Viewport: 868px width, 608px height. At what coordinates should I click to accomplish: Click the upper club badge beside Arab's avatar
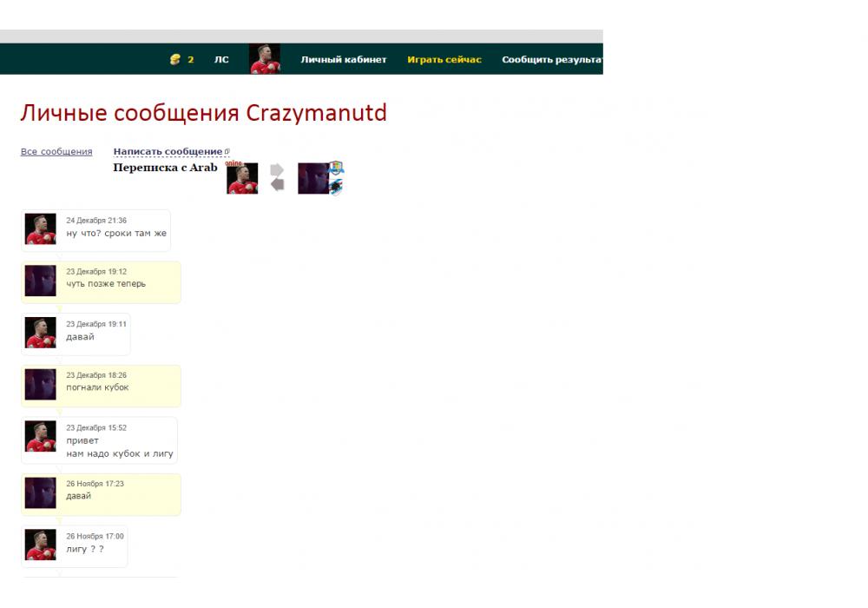click(x=336, y=168)
